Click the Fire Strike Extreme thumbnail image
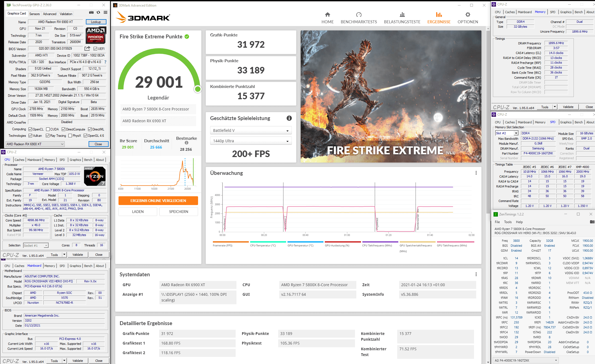 point(391,96)
